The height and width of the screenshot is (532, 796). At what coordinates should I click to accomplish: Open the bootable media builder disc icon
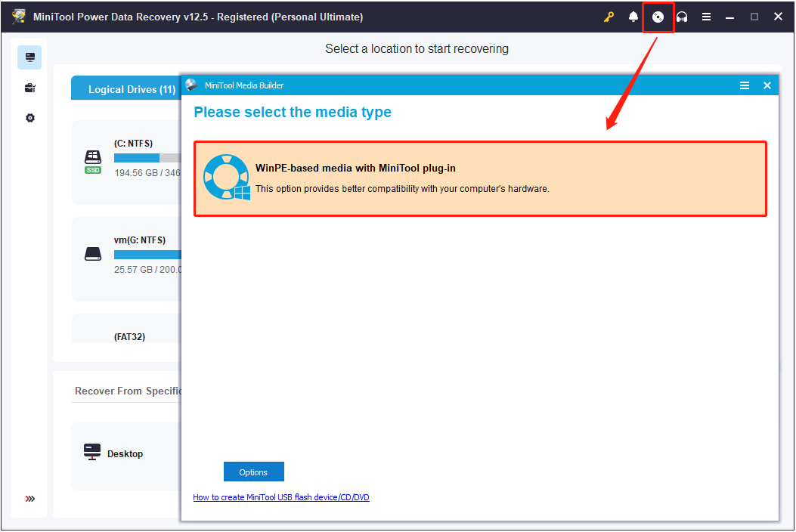[x=658, y=17]
